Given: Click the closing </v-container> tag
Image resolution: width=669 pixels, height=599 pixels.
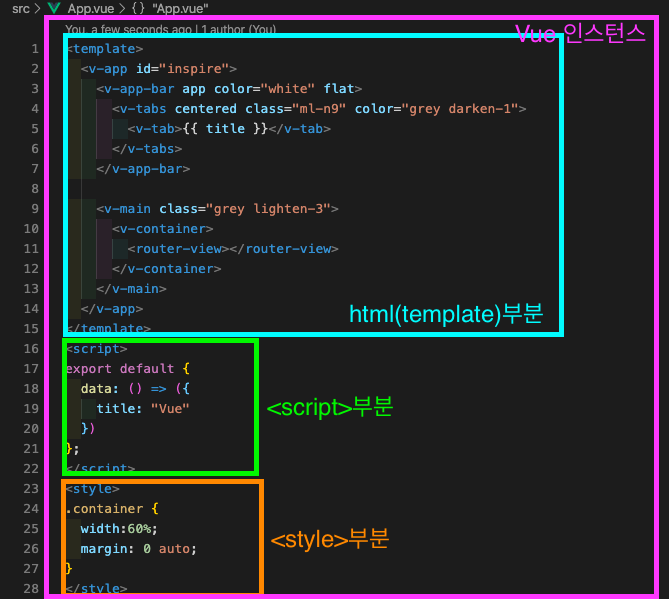Looking at the screenshot, I should [x=167, y=269].
